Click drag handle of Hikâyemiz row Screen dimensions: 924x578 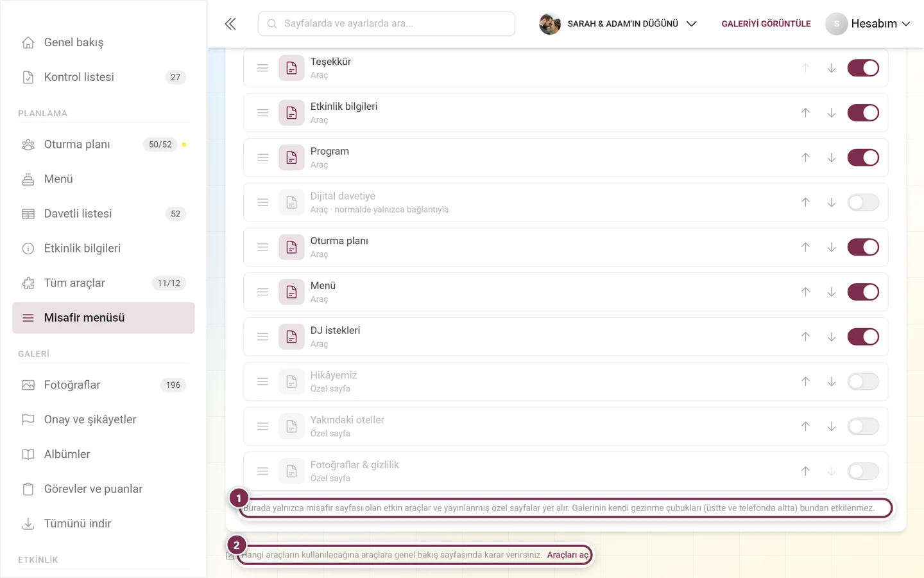[x=262, y=381]
